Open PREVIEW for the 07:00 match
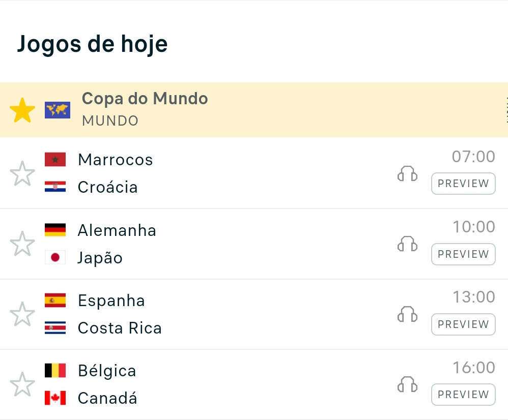This screenshot has height=420, width=508. pyautogui.click(x=463, y=184)
